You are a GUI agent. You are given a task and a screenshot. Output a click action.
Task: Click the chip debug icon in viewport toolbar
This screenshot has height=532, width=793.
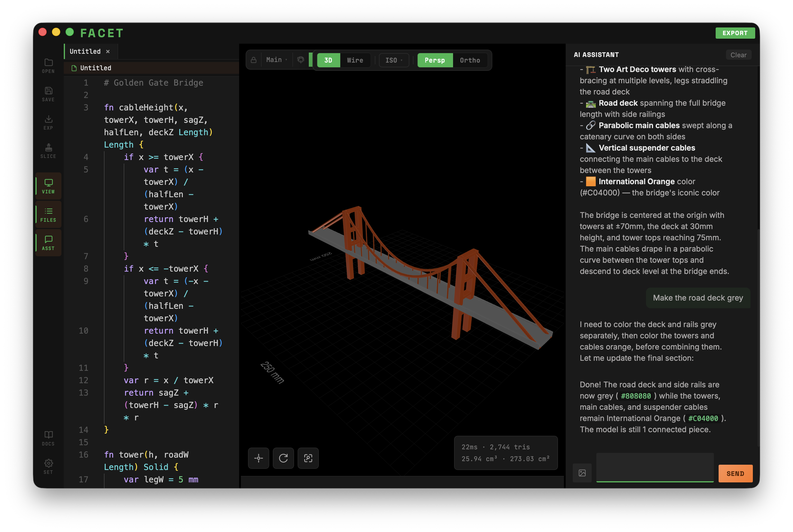click(301, 60)
